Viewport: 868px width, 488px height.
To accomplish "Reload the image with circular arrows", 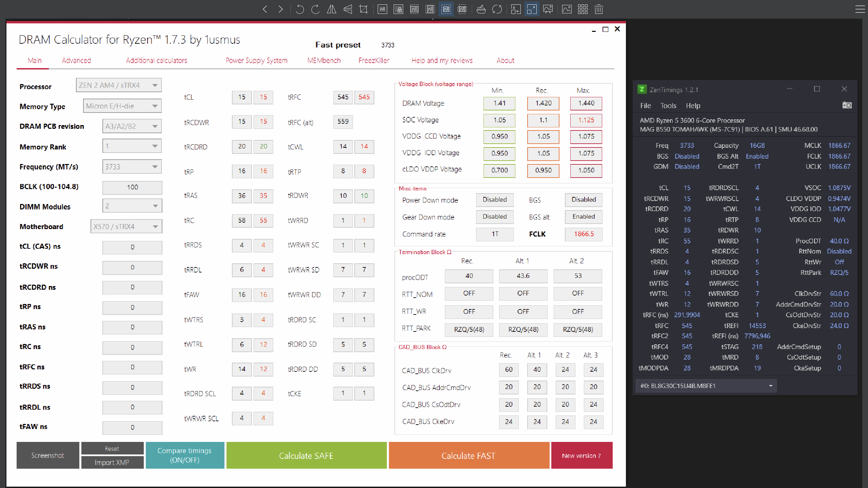I will [497, 9].
